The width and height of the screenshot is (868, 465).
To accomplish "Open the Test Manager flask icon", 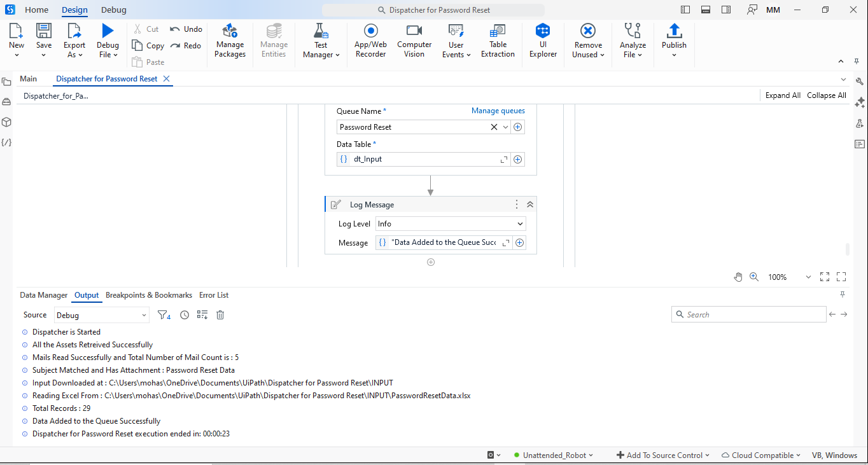I will pyautogui.click(x=321, y=31).
